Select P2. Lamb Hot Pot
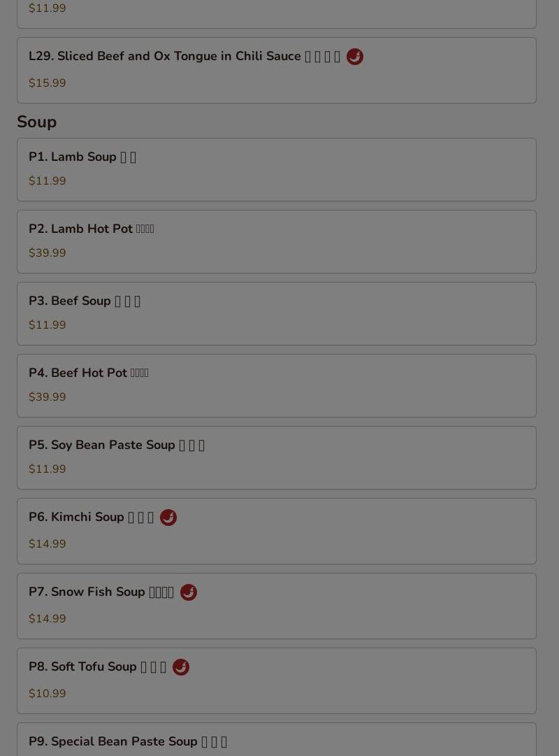559x756 pixels. pos(91,229)
